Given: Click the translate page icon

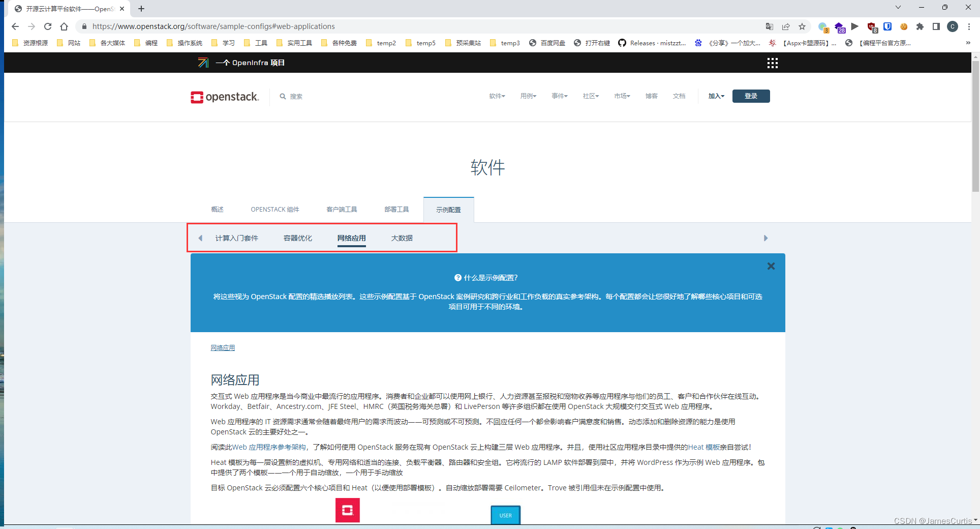Looking at the screenshot, I should 770,26.
